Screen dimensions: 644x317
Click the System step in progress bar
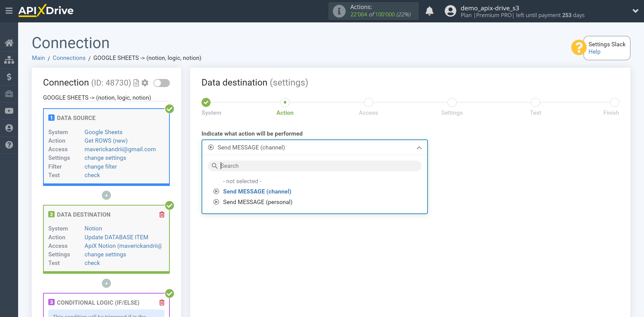[x=206, y=102]
